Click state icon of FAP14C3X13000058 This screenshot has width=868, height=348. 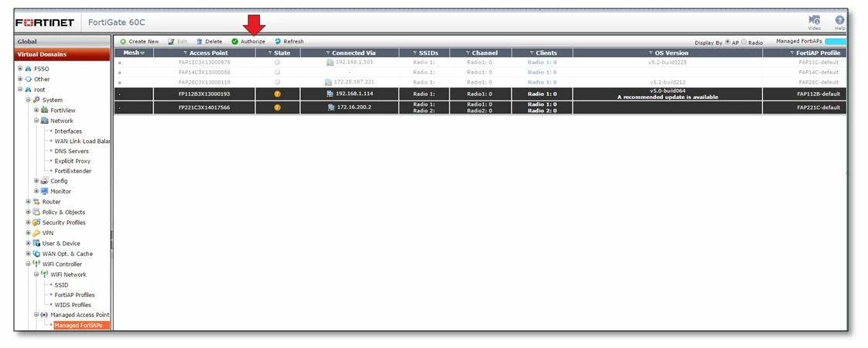click(277, 72)
